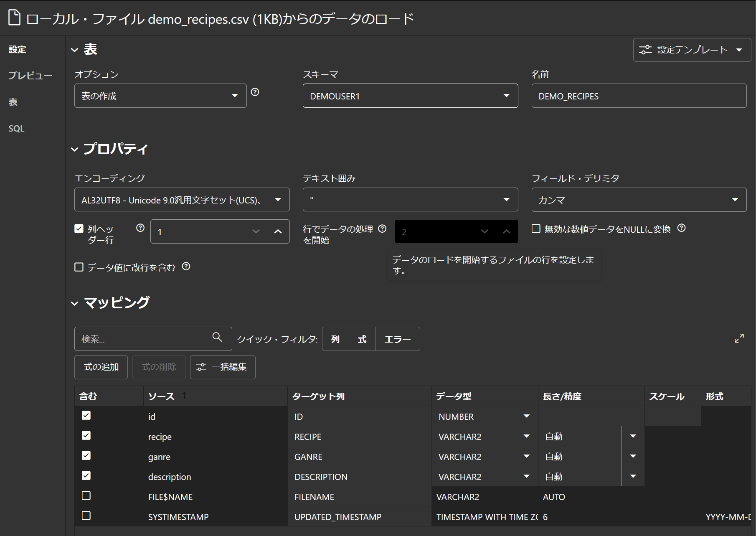Viewport: 756px width, 536px height.
Task: Open length dropdown for RECIPE row
Action: tap(633, 436)
